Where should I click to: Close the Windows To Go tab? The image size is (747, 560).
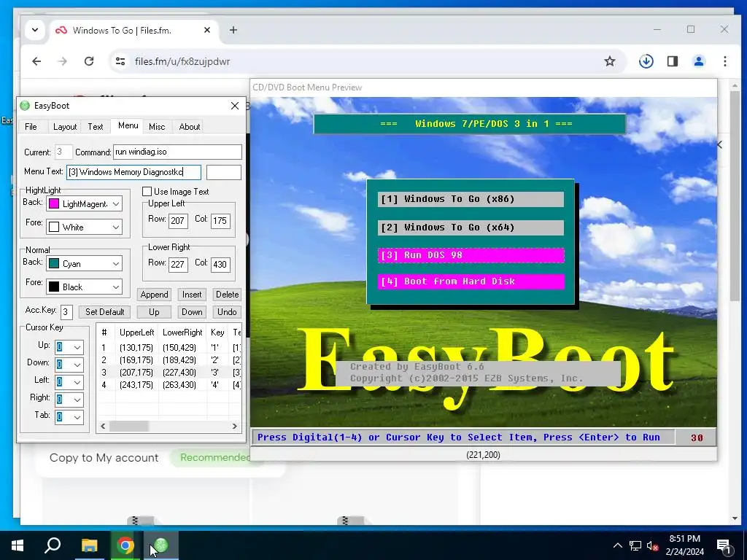pos(206,30)
